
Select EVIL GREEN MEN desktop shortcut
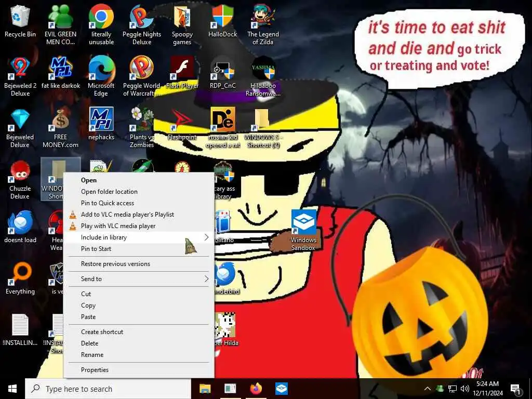(60, 24)
